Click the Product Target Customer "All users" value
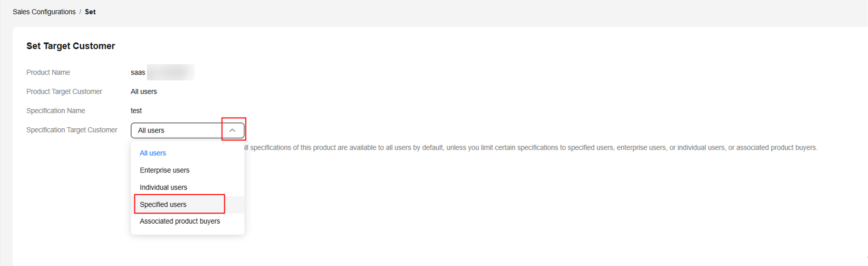 tap(144, 92)
